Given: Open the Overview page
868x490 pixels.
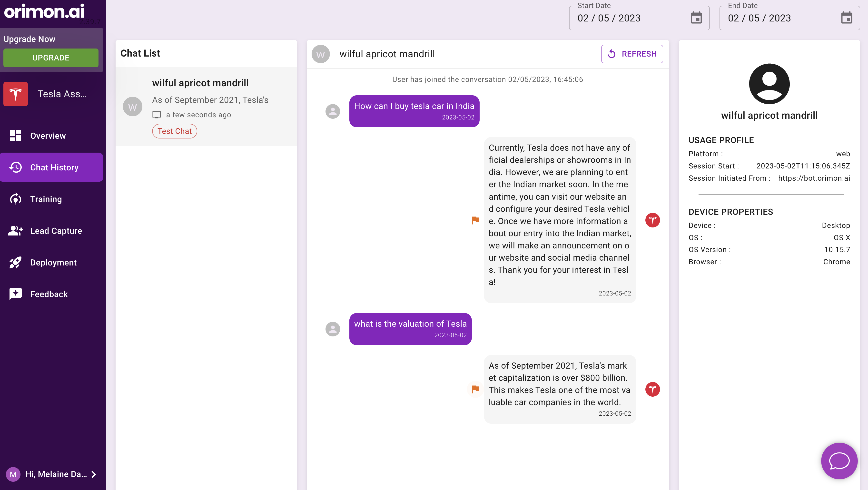Looking at the screenshot, I should (48, 136).
